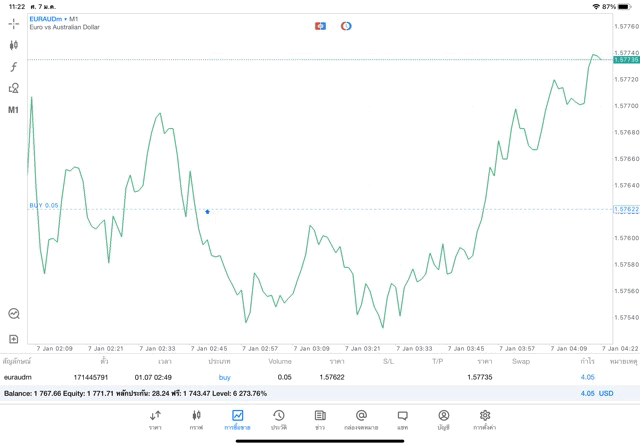
Task: Tap the 1.57700 price axis label
Action: click(x=627, y=106)
